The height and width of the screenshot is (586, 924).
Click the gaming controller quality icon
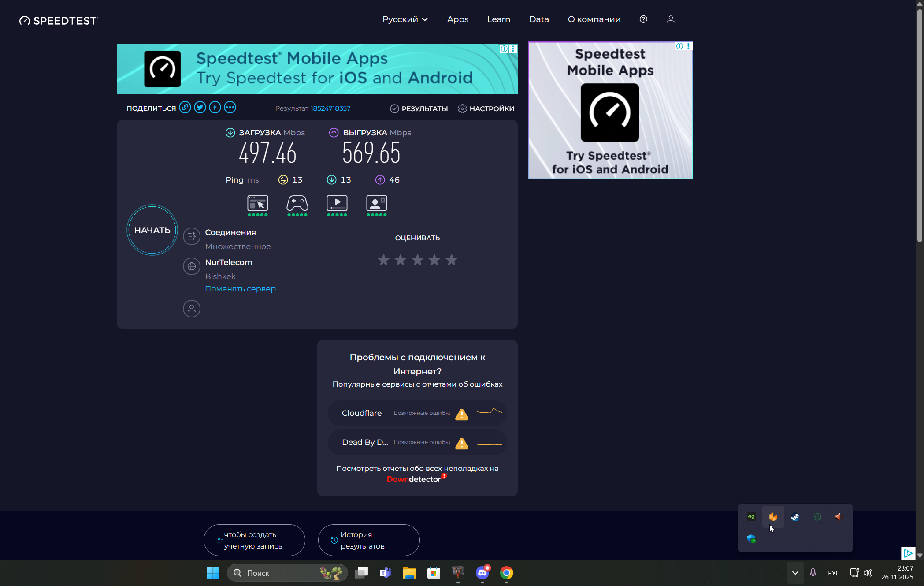coord(297,204)
